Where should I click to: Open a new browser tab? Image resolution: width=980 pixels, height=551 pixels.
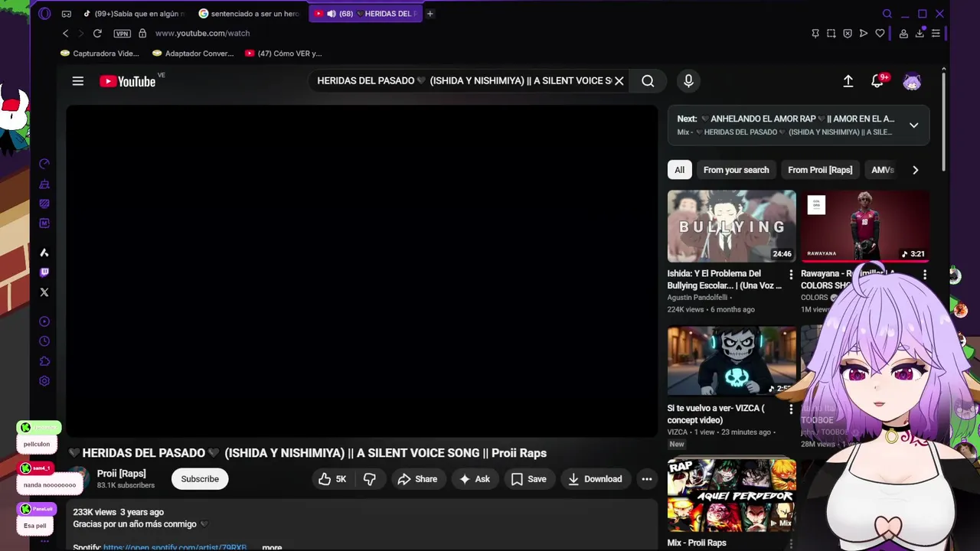coord(430,14)
